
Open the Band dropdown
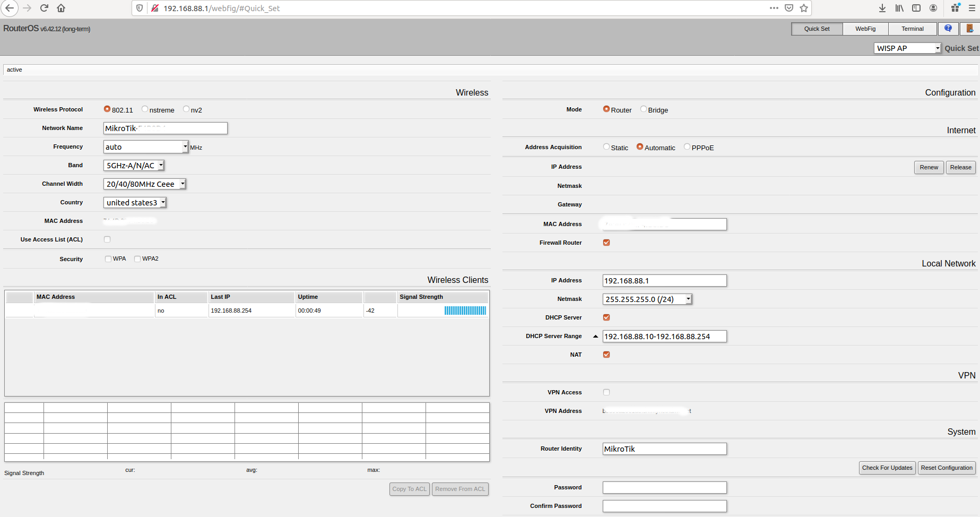[134, 166]
